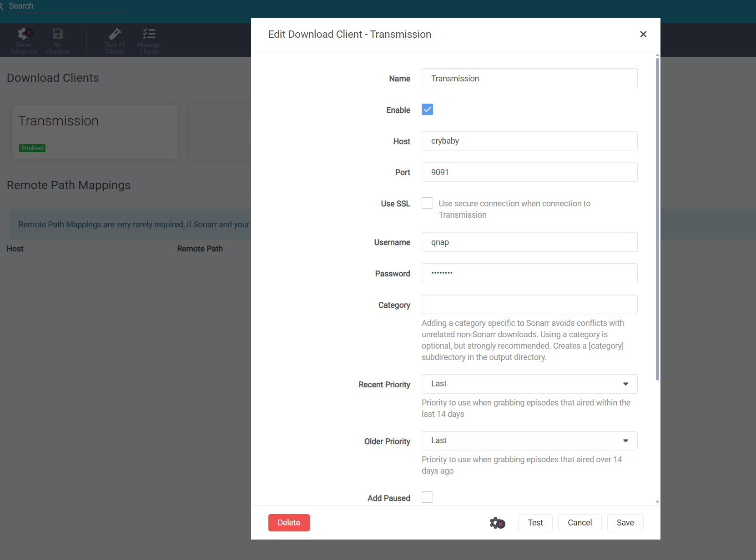756x560 pixels.
Task: Close the Edit Download Client dialog
Action: click(x=643, y=34)
